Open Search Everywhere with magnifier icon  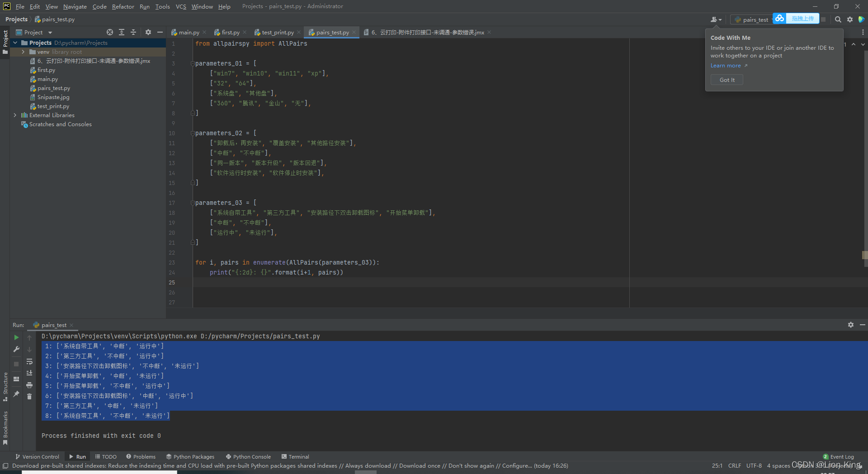838,19
